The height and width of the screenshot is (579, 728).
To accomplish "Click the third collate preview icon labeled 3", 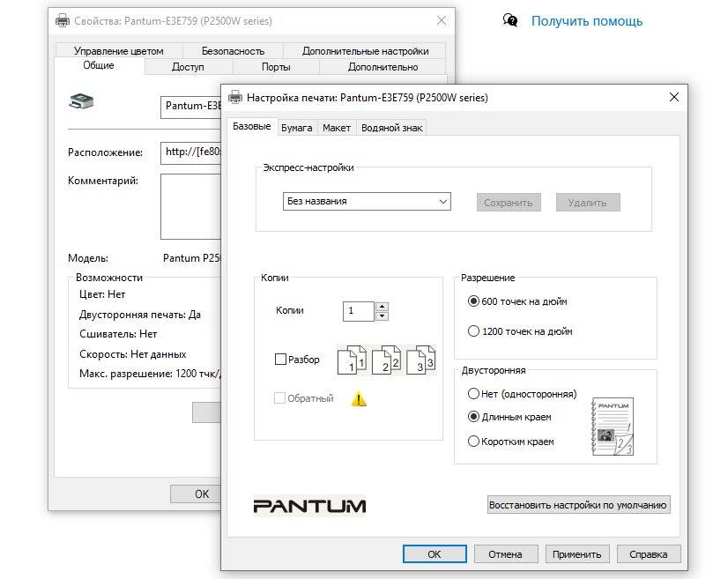I will (x=421, y=360).
